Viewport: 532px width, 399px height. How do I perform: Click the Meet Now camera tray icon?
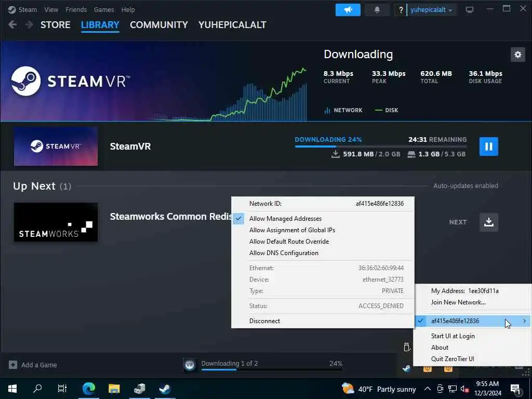pos(440,389)
